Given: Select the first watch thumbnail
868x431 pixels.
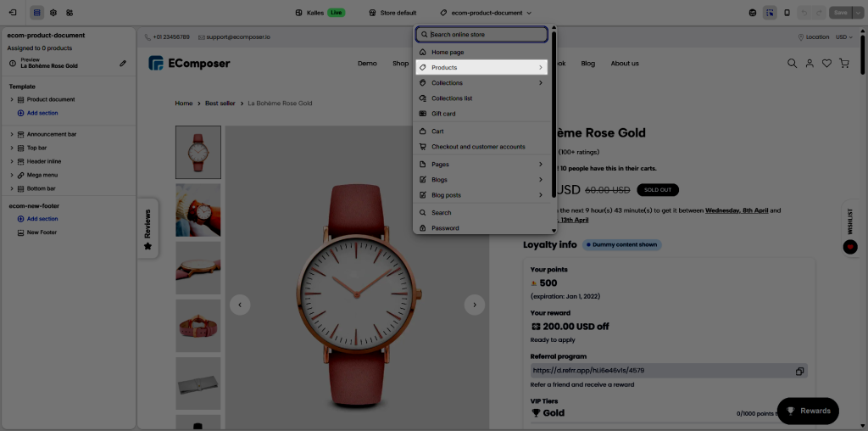Looking at the screenshot, I should pos(198,152).
